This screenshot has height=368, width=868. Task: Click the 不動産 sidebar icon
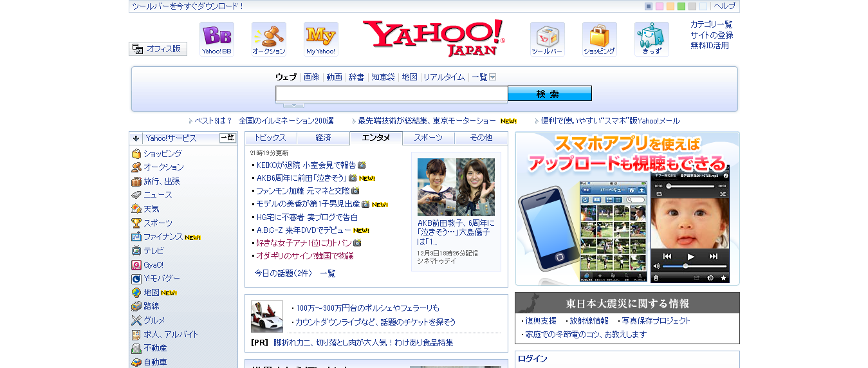point(136,348)
